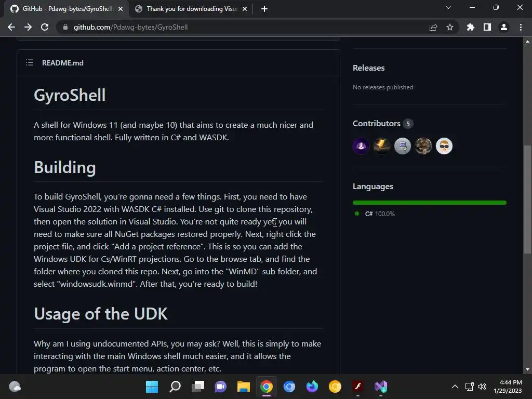Click the GyroShell README heading
Screen dimensions: 532x399
[x=70, y=95]
